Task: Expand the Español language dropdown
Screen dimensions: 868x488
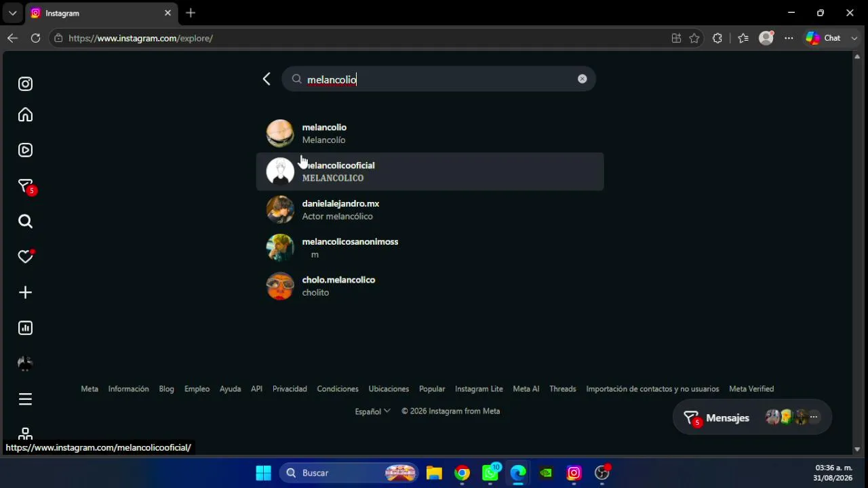Action: click(372, 411)
